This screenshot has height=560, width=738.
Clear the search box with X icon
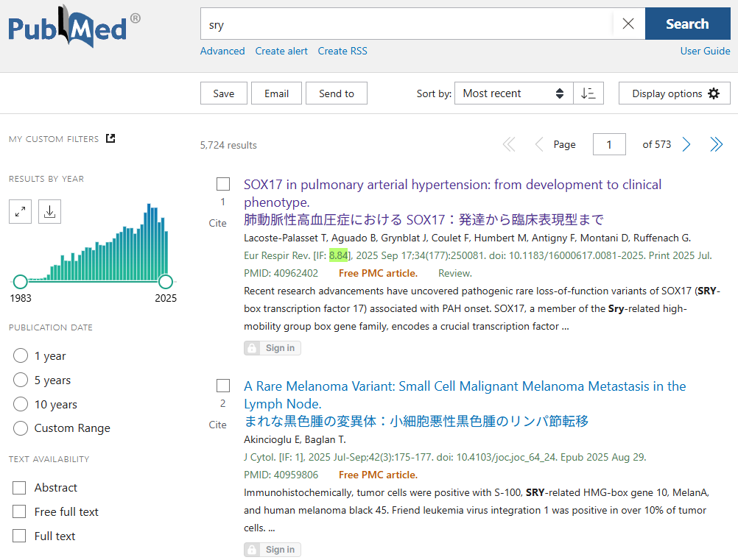628,24
